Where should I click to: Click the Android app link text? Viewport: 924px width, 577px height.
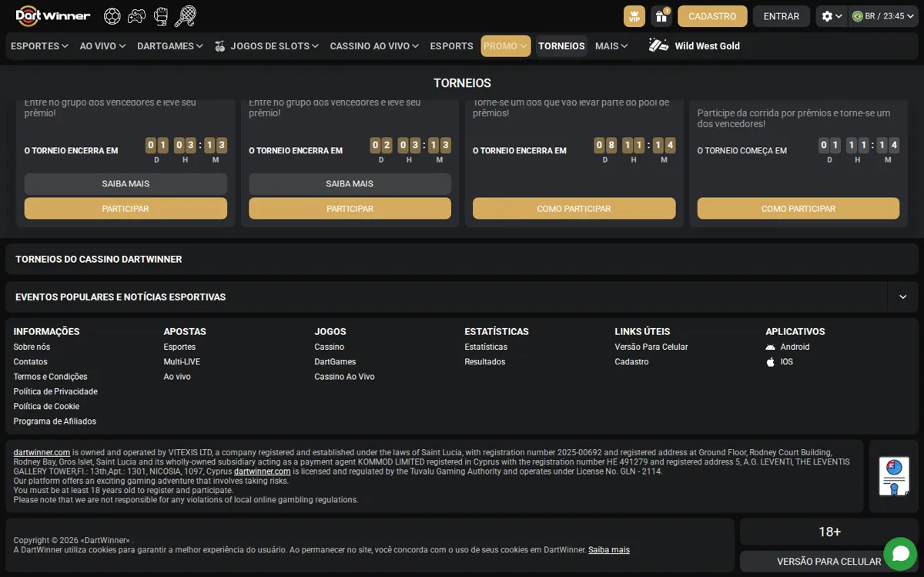click(x=795, y=347)
